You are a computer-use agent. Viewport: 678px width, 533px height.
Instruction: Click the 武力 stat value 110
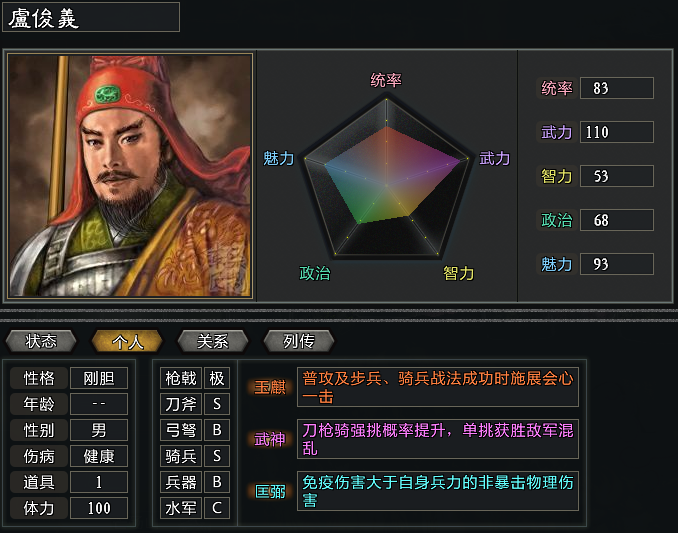click(616, 132)
